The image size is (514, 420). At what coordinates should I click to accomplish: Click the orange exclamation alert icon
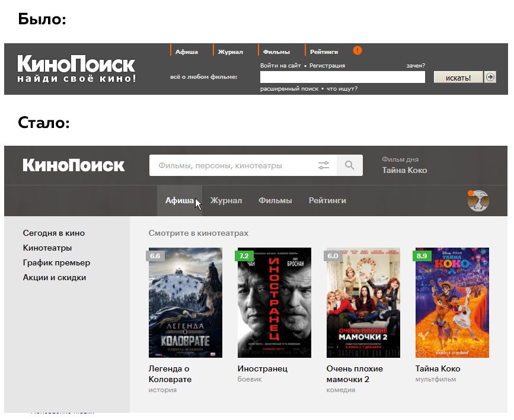357,50
